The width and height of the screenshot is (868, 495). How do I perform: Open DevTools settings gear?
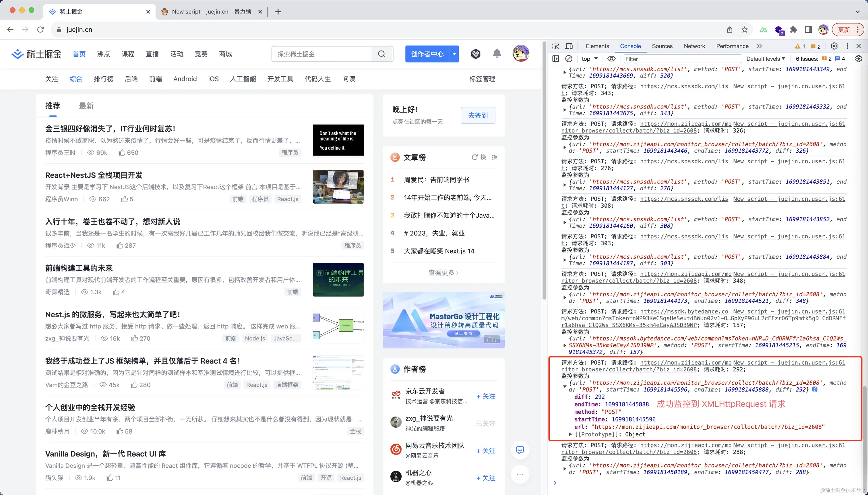coord(834,46)
